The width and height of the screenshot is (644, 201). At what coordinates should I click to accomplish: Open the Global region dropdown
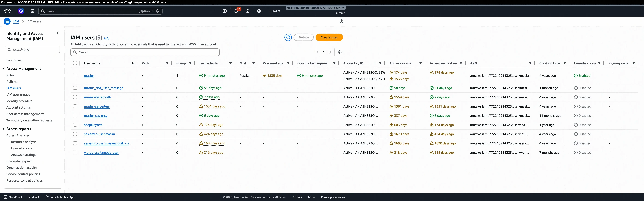(274, 11)
